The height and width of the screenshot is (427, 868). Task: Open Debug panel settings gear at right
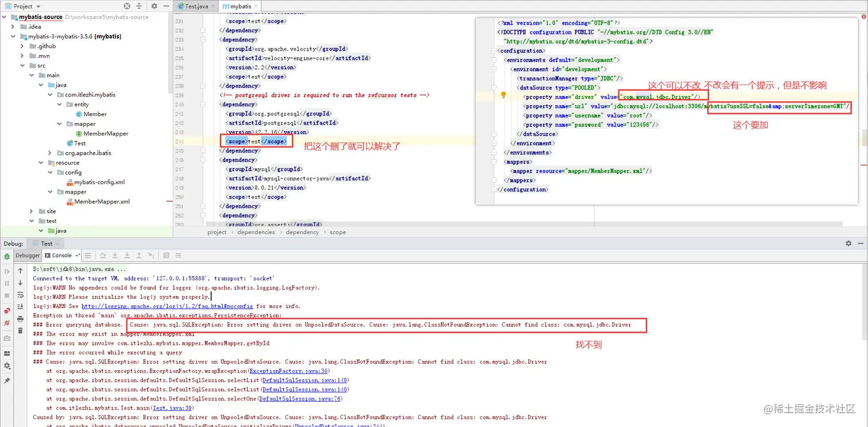(x=848, y=243)
